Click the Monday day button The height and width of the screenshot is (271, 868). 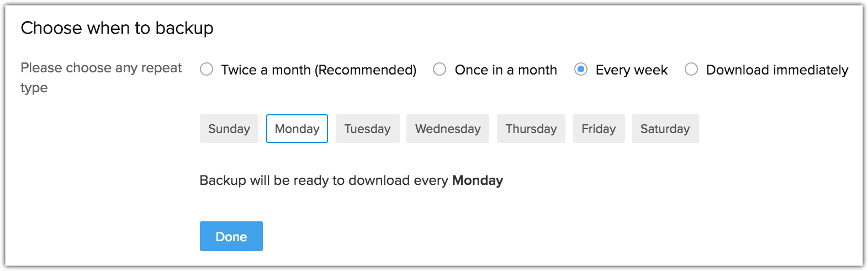pyautogui.click(x=297, y=129)
